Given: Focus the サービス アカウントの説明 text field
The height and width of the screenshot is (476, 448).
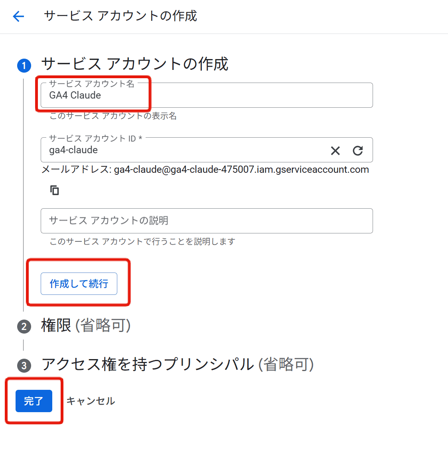Looking at the screenshot, I should pos(207,221).
